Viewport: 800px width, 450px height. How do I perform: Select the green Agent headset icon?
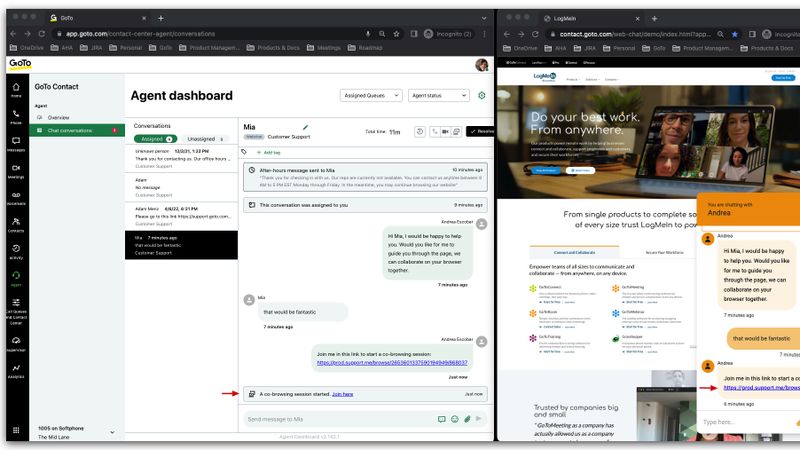tap(16, 278)
